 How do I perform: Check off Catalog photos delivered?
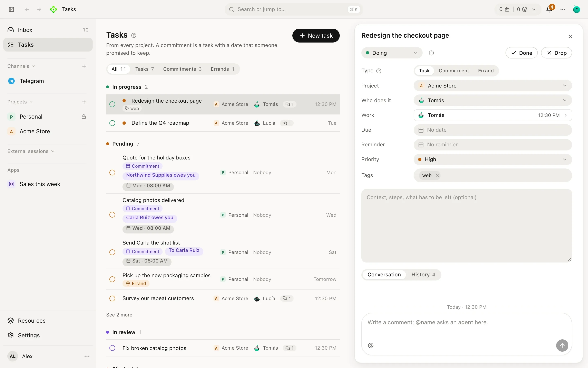click(112, 215)
